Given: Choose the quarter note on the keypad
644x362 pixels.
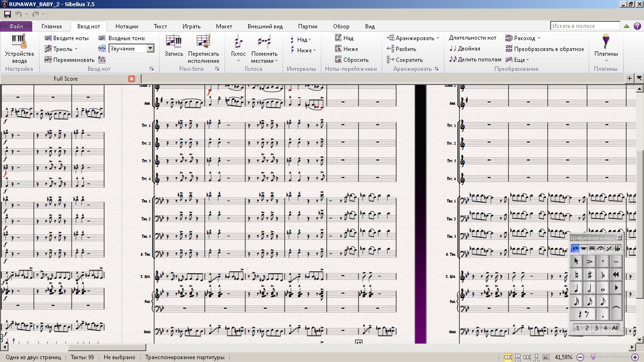Looking at the screenshot, I should [x=576, y=288].
